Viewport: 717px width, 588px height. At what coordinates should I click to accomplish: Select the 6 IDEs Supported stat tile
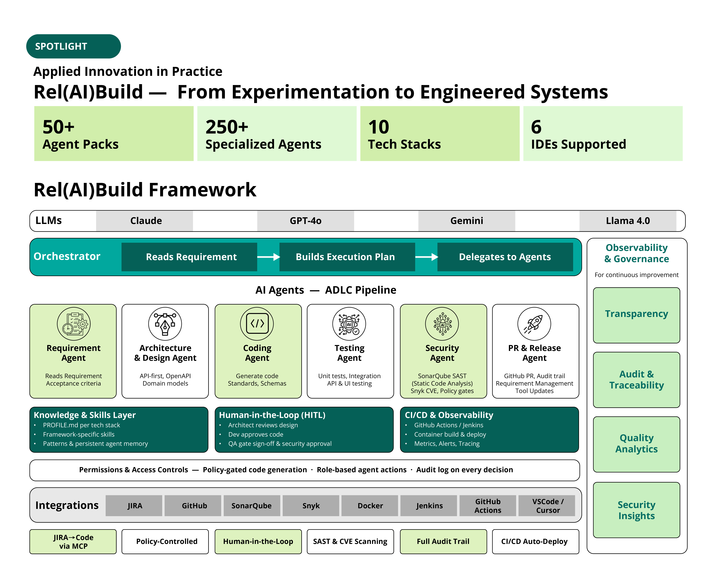(x=603, y=133)
